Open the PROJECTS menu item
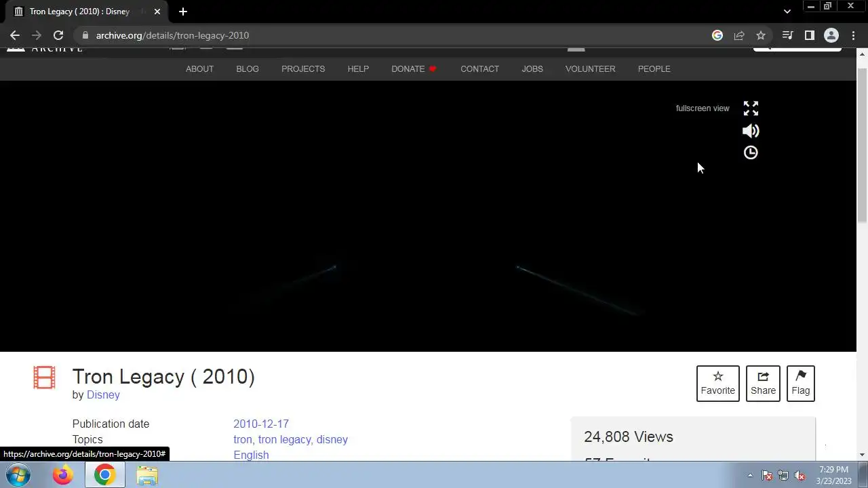The width and height of the screenshot is (868, 488). (303, 69)
